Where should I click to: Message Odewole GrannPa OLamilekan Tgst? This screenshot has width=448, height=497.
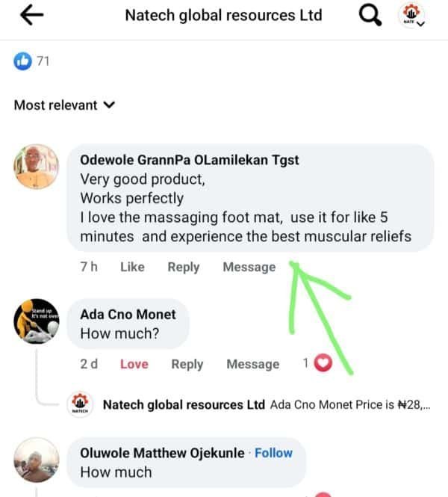coord(249,267)
